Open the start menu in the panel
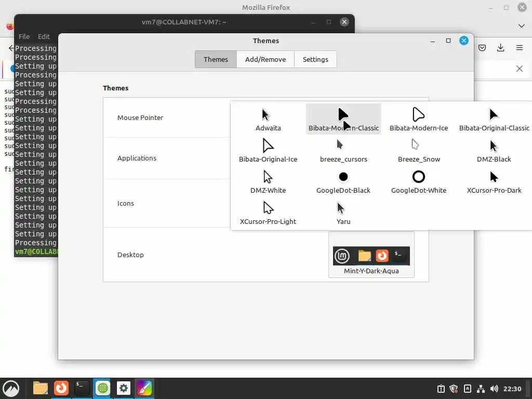 [x=11, y=388]
